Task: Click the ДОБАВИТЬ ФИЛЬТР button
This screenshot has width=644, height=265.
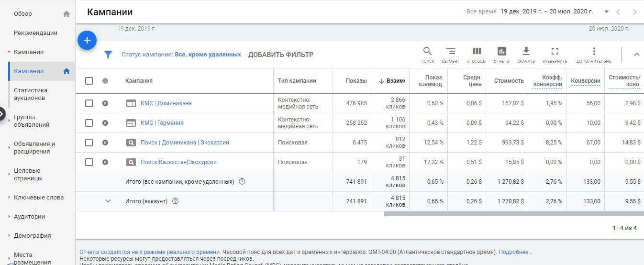Action: [280, 55]
